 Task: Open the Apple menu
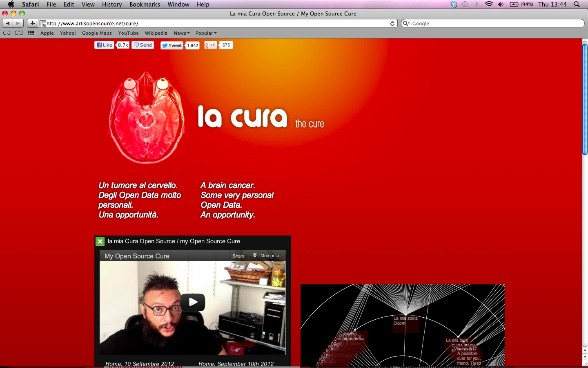tap(11, 4)
